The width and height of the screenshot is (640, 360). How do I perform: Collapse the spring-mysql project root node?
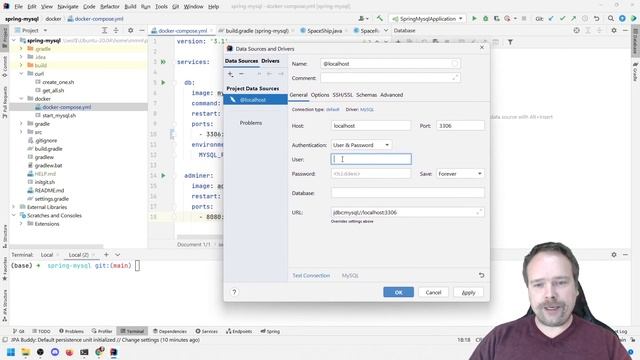click(x=14, y=41)
